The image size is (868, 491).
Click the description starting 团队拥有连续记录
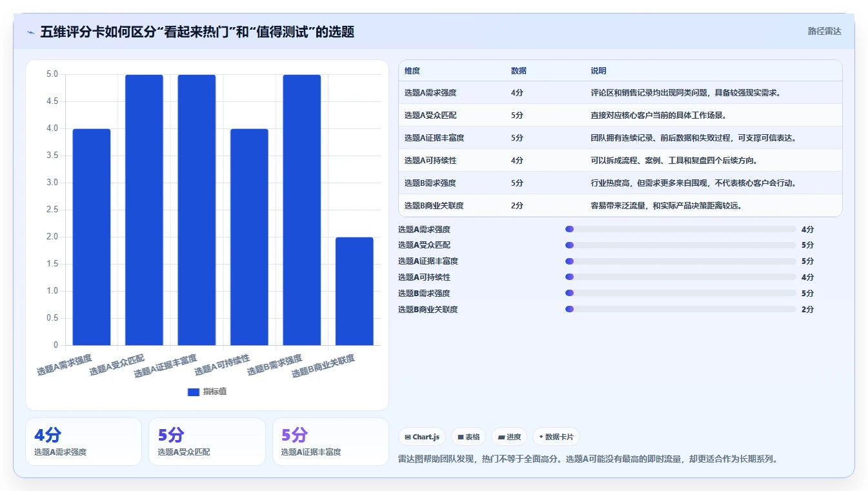pyautogui.click(x=694, y=138)
